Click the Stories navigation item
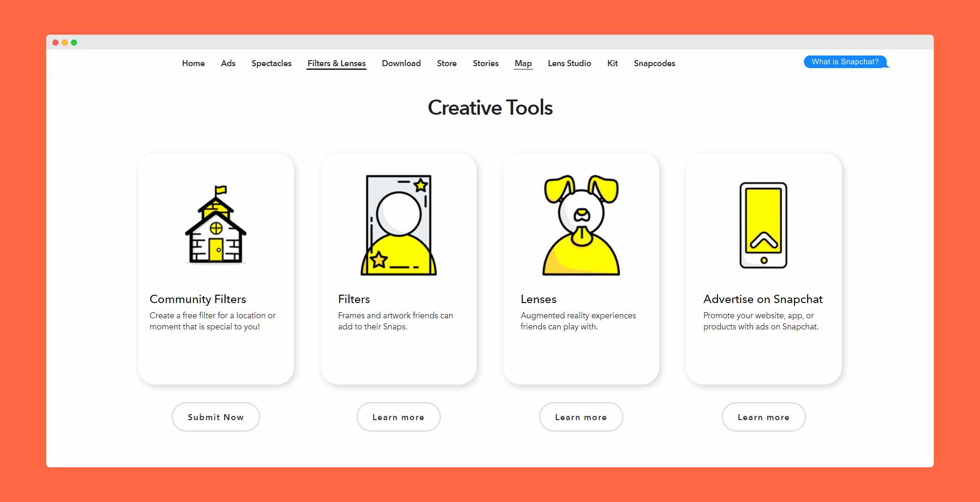The width and height of the screenshot is (980, 502). 485,63
